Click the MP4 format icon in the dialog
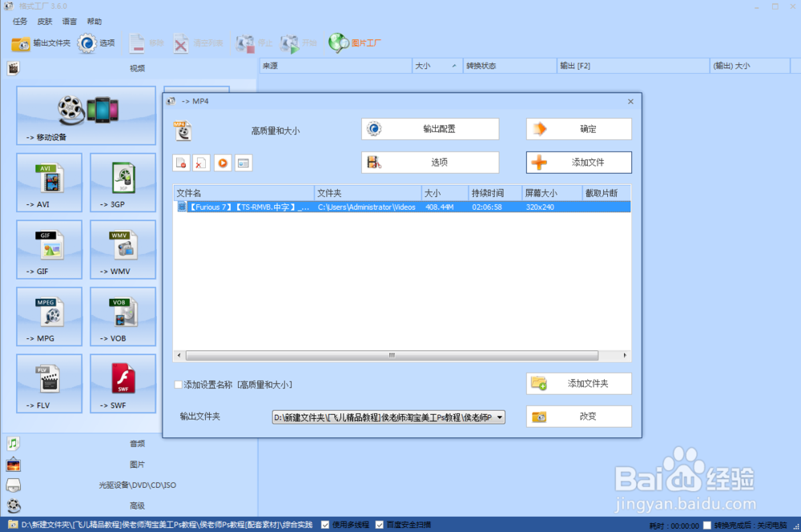801x532 pixels. pyautogui.click(x=183, y=131)
